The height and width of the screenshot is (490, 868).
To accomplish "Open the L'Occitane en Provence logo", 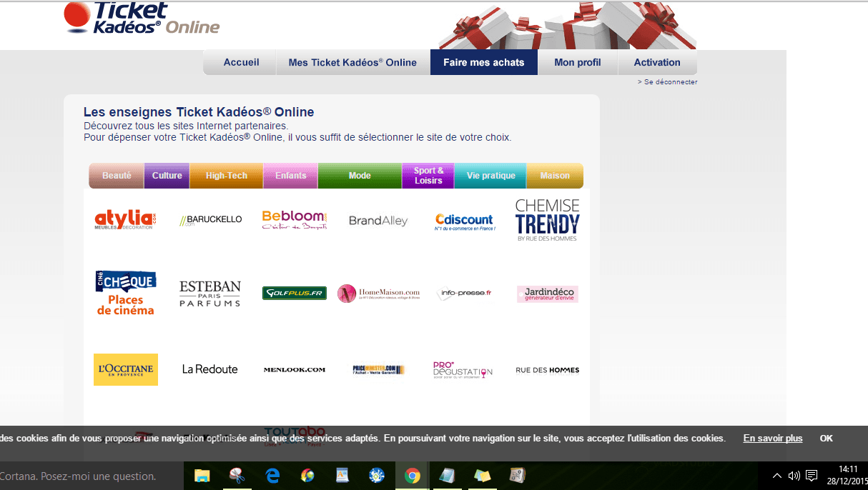I will point(126,369).
